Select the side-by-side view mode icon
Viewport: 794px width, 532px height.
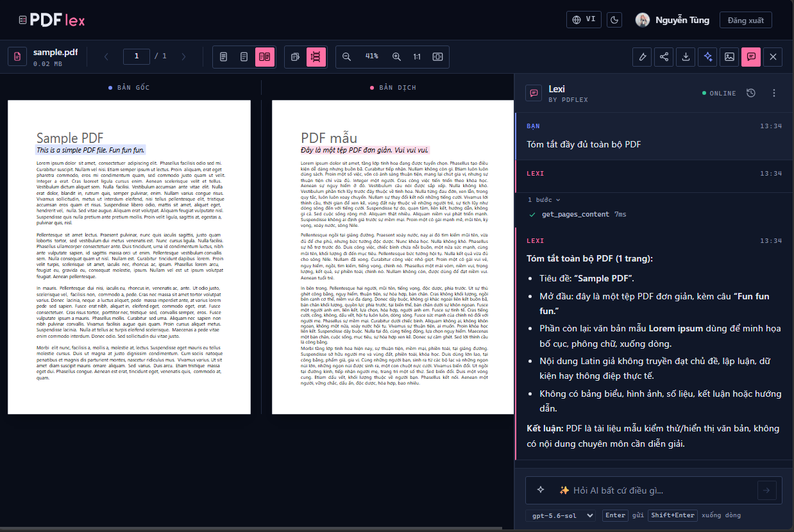[x=264, y=57]
